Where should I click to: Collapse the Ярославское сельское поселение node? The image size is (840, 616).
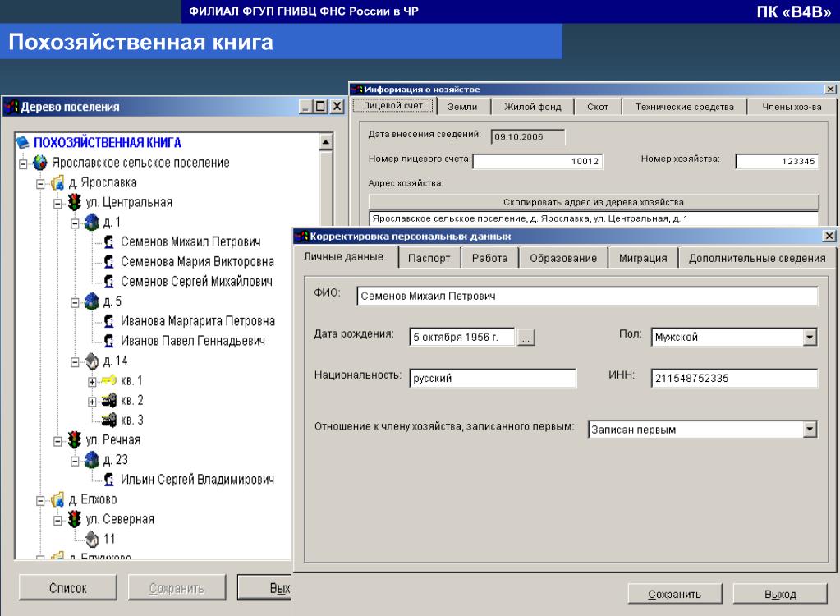click(23, 163)
